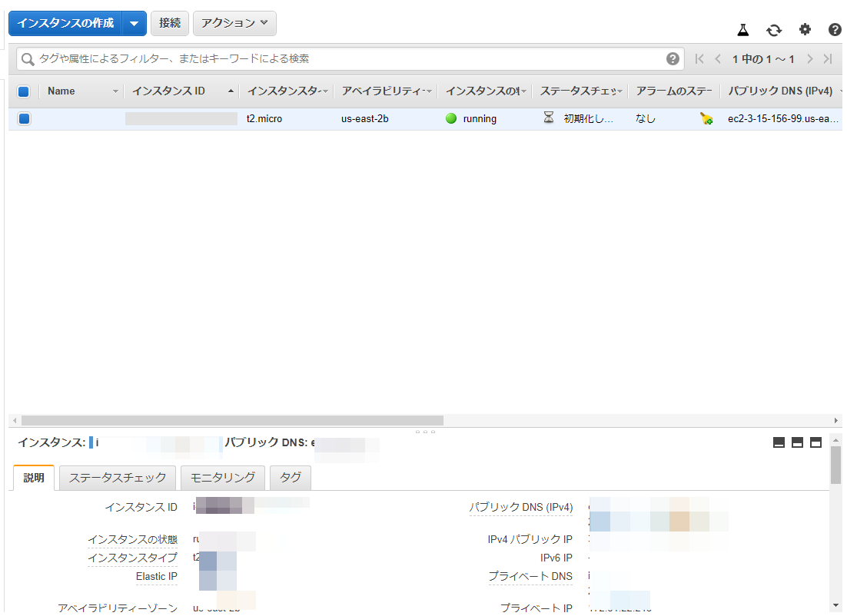847x616 pixels.
Task: Refresh the instance list
Action: (774, 30)
